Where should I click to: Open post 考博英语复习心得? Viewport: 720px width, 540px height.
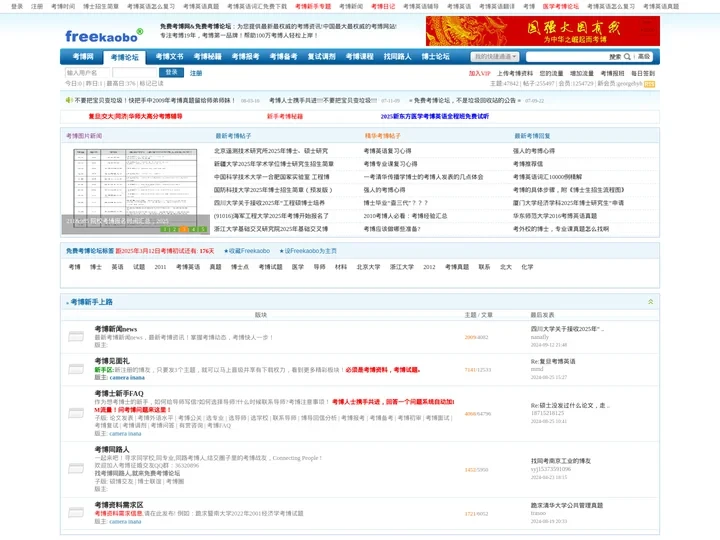point(387,151)
